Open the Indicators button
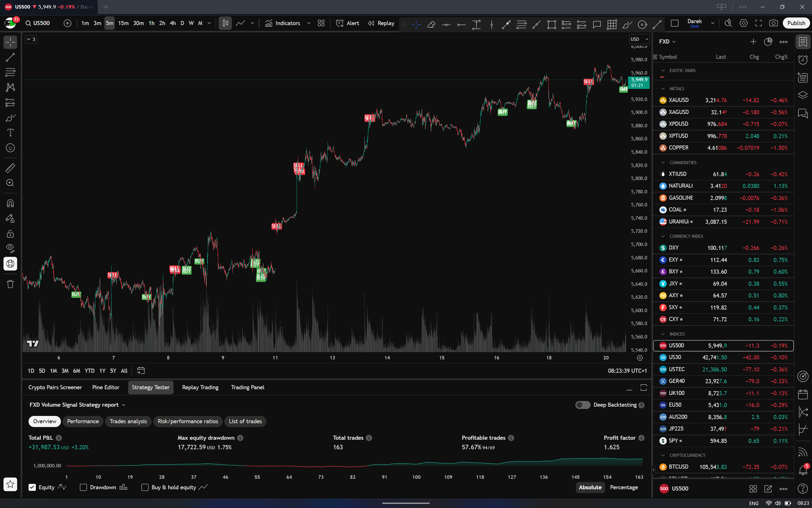Screen dimensions: 812x508 point(283,23)
